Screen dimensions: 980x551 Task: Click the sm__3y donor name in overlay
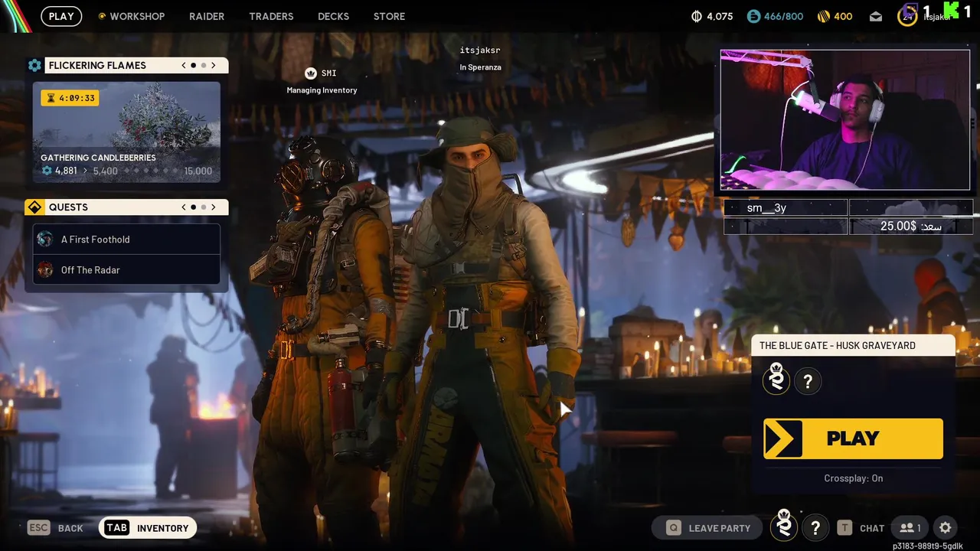click(766, 207)
